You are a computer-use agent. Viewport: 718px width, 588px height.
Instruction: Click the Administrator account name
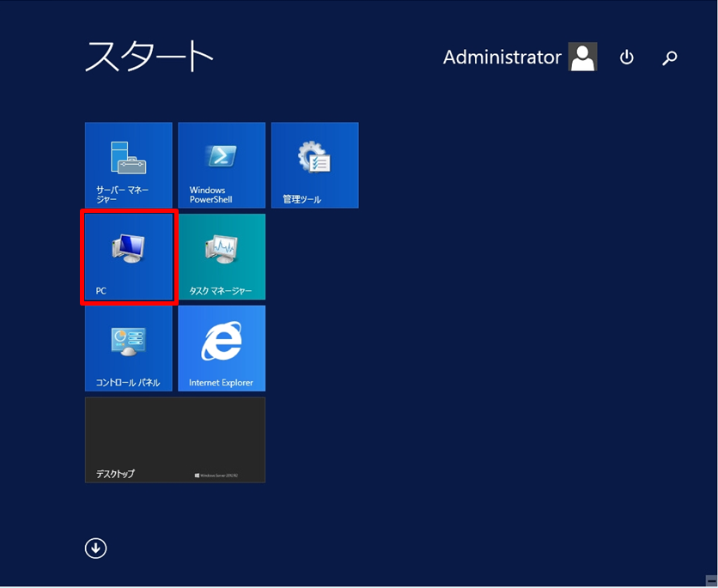click(502, 58)
